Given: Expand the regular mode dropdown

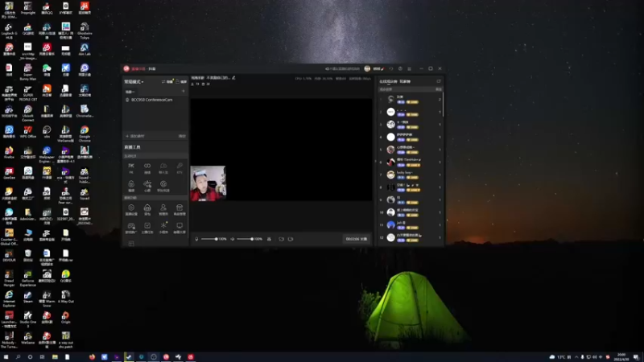Looking at the screenshot, I should pyautogui.click(x=134, y=82).
